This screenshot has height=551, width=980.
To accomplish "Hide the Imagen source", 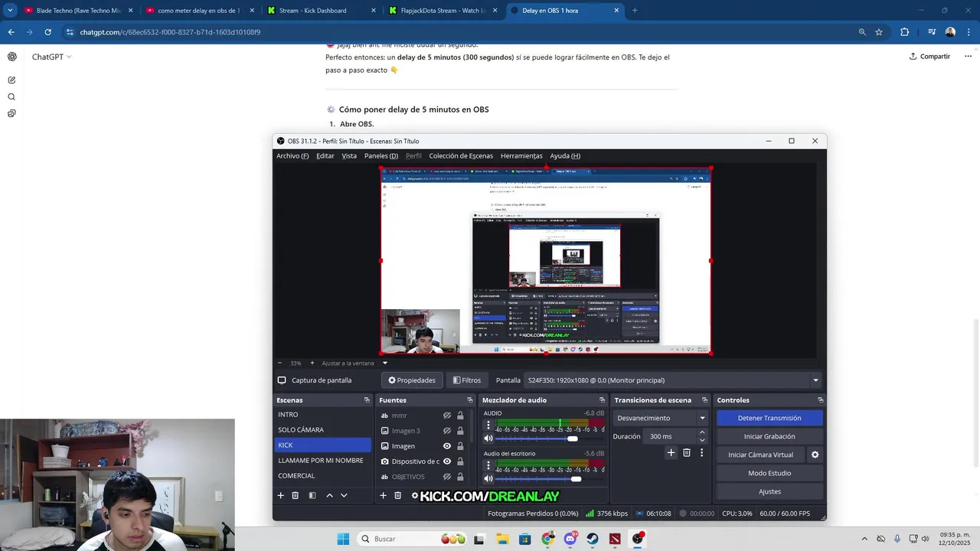I will 447,446.
